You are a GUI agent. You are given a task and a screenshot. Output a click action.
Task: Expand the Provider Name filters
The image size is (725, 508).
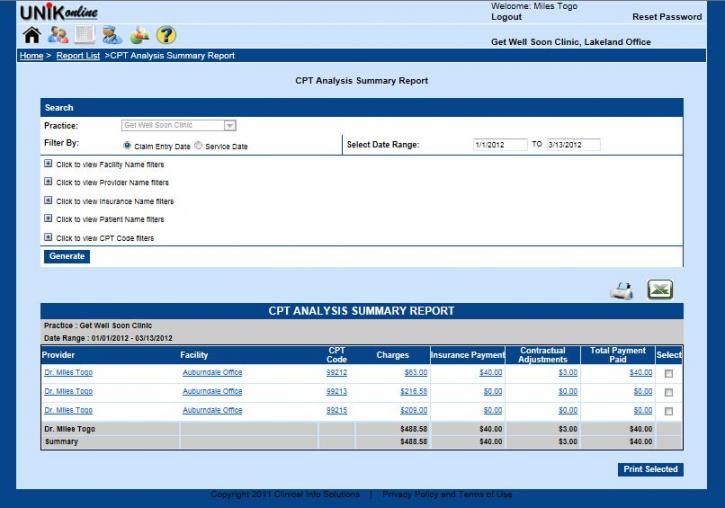tap(48, 182)
